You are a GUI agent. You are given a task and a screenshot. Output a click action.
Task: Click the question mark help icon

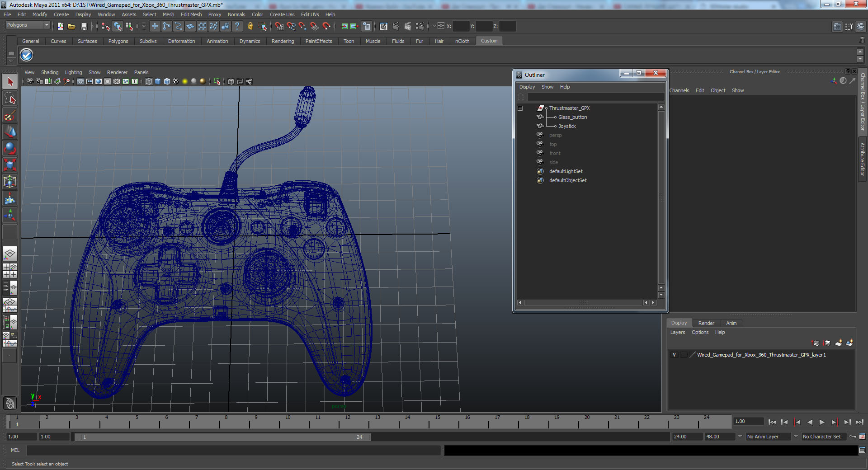tap(237, 26)
